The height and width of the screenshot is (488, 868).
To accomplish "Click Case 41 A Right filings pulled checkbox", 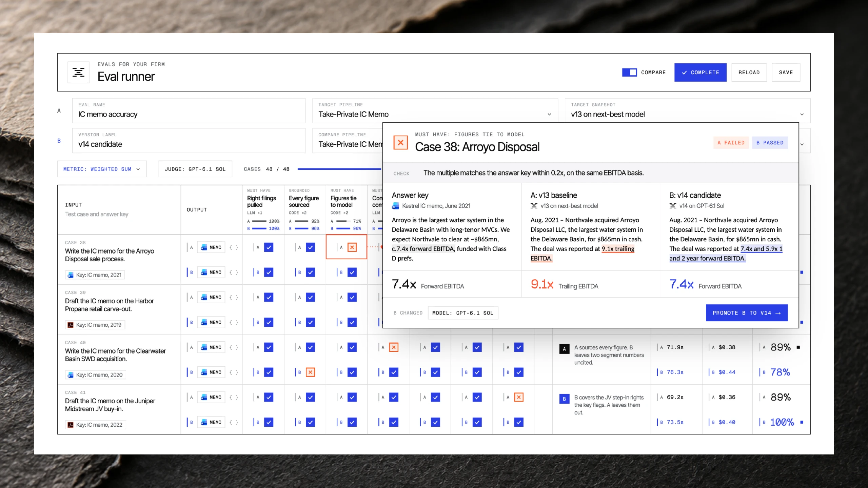I will tap(269, 397).
